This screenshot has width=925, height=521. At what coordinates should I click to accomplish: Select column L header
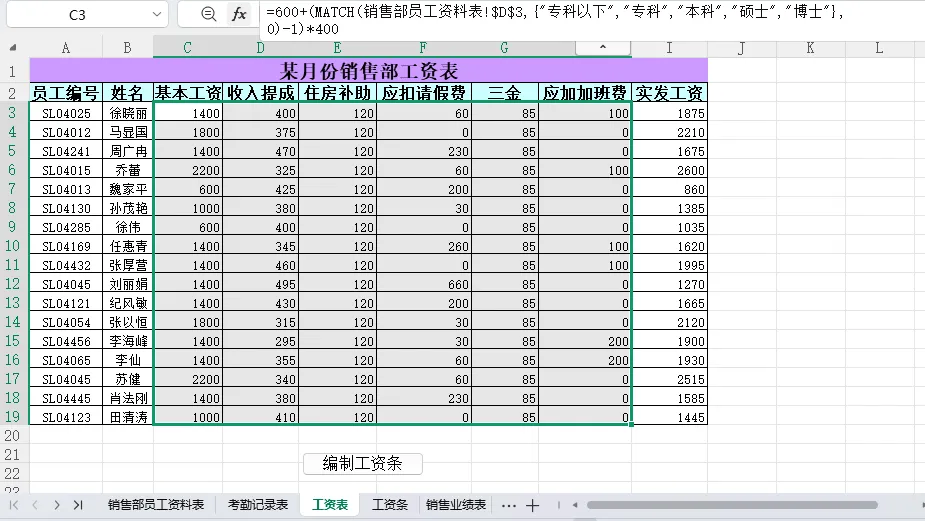(879, 48)
